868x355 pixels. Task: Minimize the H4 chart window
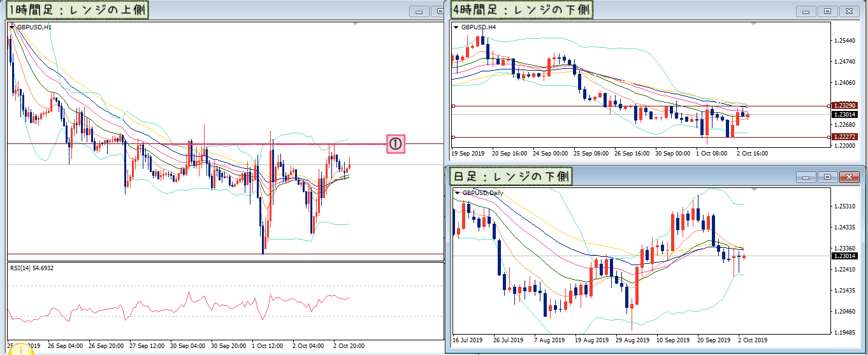806,11
